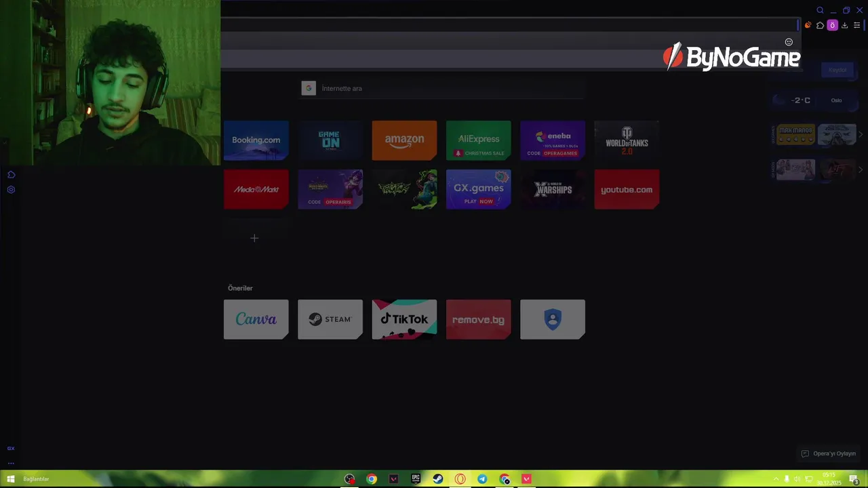Click the GX label in the sidebar
The width and height of the screenshot is (868, 488).
coord(11,448)
